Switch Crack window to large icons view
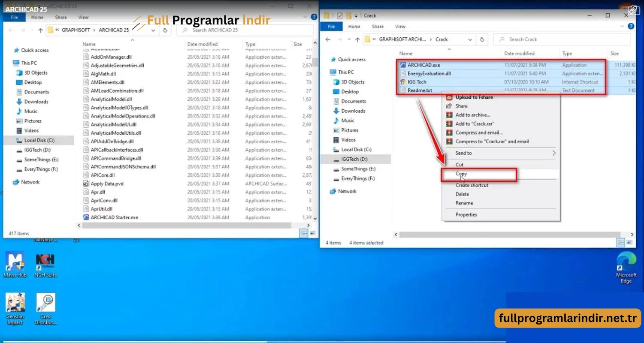The image size is (644, 343). (x=630, y=243)
